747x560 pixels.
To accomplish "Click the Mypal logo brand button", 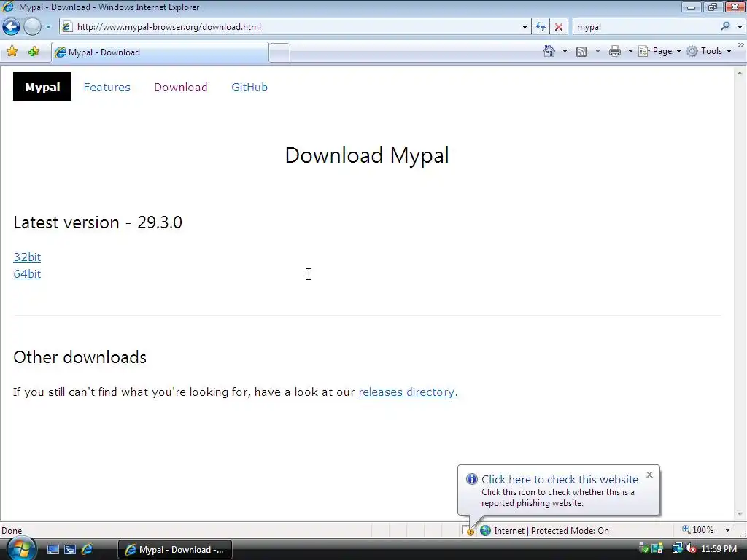I will click(42, 87).
